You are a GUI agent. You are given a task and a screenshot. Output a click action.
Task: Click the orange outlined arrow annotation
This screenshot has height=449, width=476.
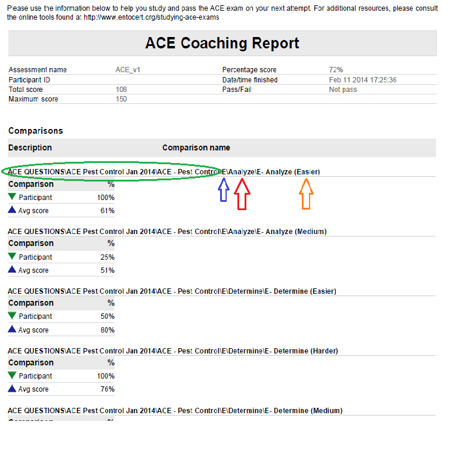pyautogui.click(x=306, y=194)
